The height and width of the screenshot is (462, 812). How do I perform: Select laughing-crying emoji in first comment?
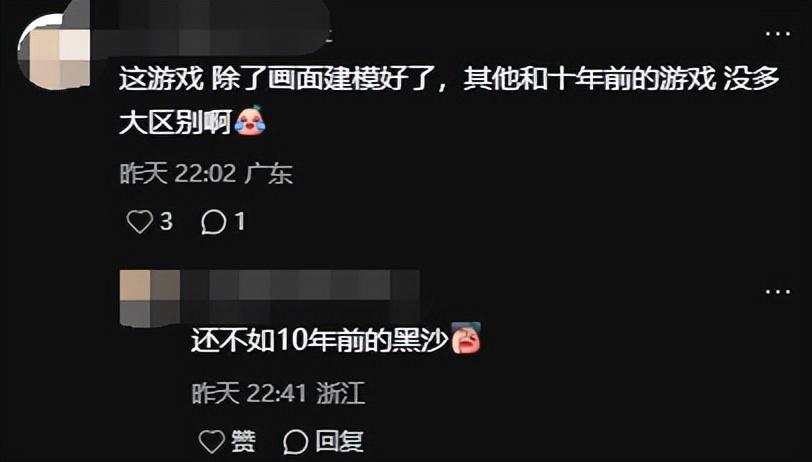(x=251, y=120)
